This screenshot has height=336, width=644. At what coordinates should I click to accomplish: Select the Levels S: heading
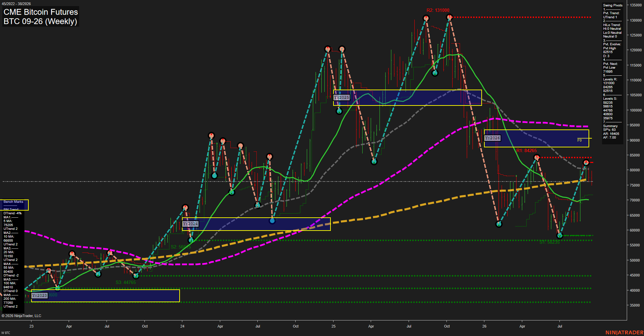click(x=610, y=99)
